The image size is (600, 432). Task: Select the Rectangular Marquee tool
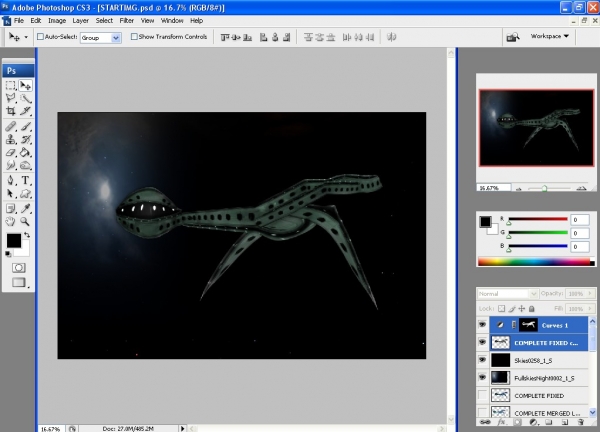coord(11,85)
